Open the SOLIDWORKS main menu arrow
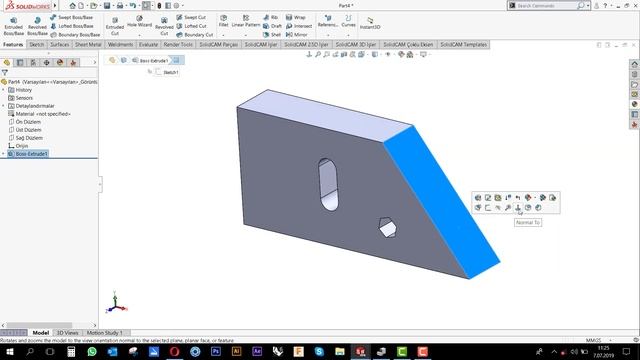The height and width of the screenshot is (360, 640). point(55,6)
